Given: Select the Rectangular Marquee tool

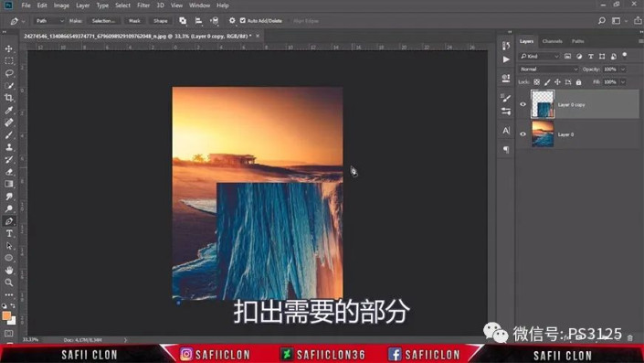Looking at the screenshot, I should click(x=8, y=61).
